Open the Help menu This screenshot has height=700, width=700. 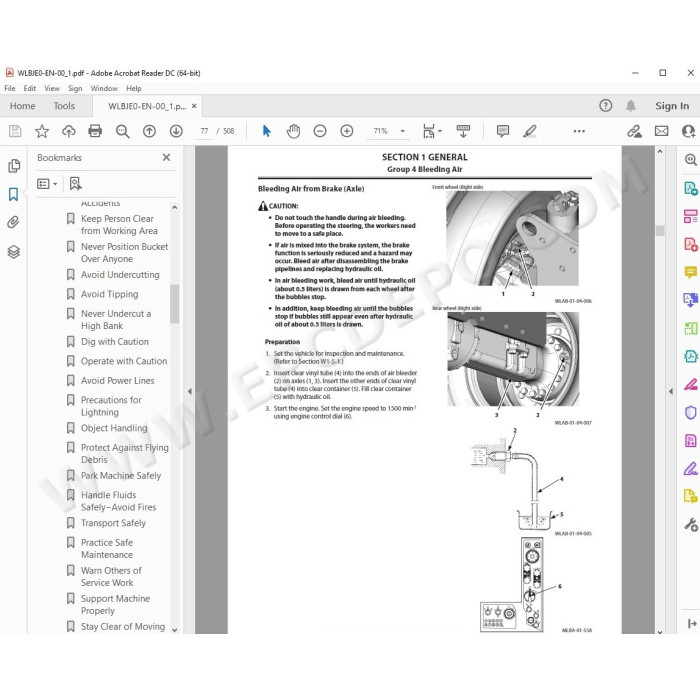click(133, 88)
